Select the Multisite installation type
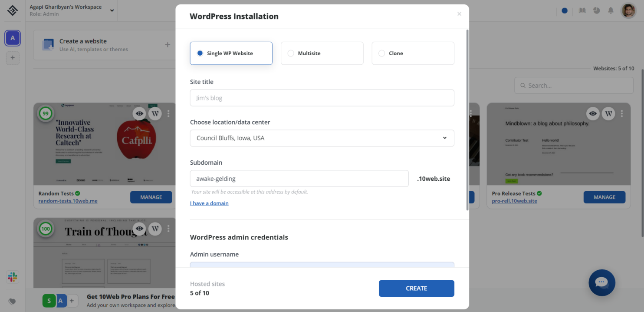 pos(322,53)
